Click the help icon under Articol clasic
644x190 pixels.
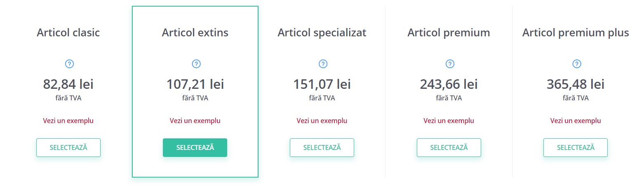[69, 64]
